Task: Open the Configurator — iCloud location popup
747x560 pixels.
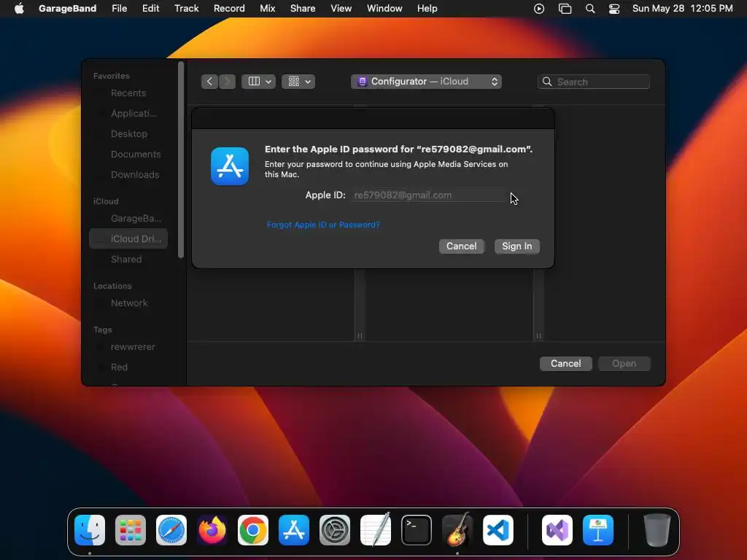Action: 426,82
